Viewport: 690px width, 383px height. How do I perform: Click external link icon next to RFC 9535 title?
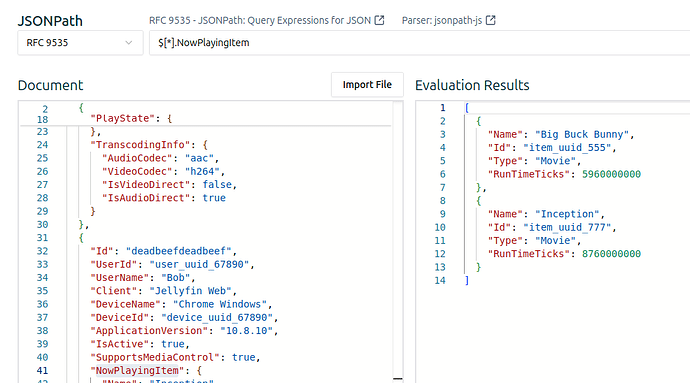tap(379, 20)
